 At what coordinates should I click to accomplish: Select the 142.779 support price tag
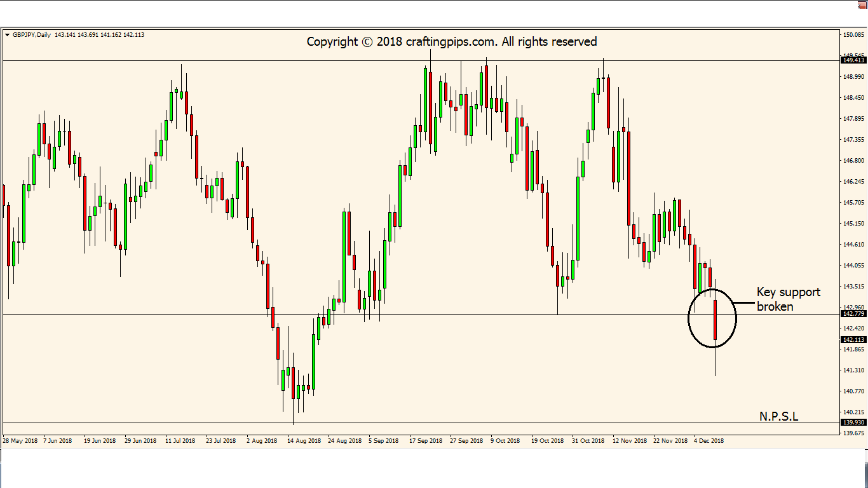click(x=853, y=314)
